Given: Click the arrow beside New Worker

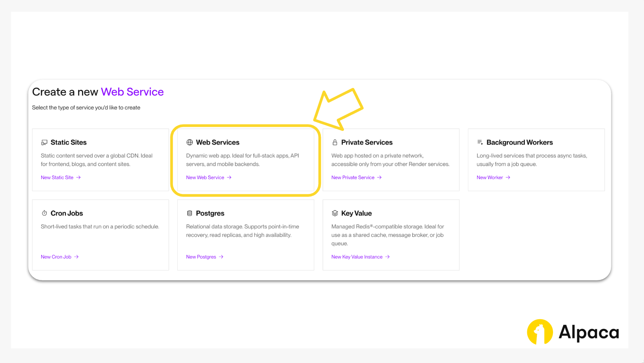Looking at the screenshot, I should click(508, 177).
